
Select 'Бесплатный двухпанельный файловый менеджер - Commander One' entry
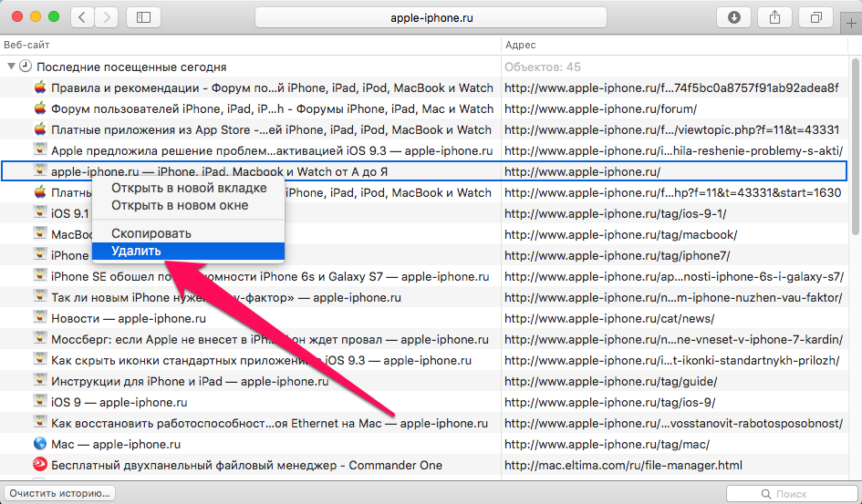point(247,466)
